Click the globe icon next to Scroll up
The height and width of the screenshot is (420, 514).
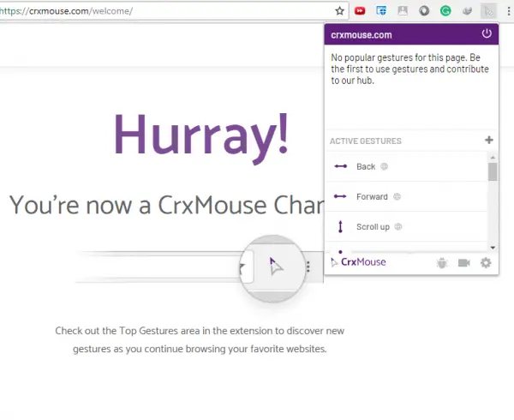click(398, 227)
